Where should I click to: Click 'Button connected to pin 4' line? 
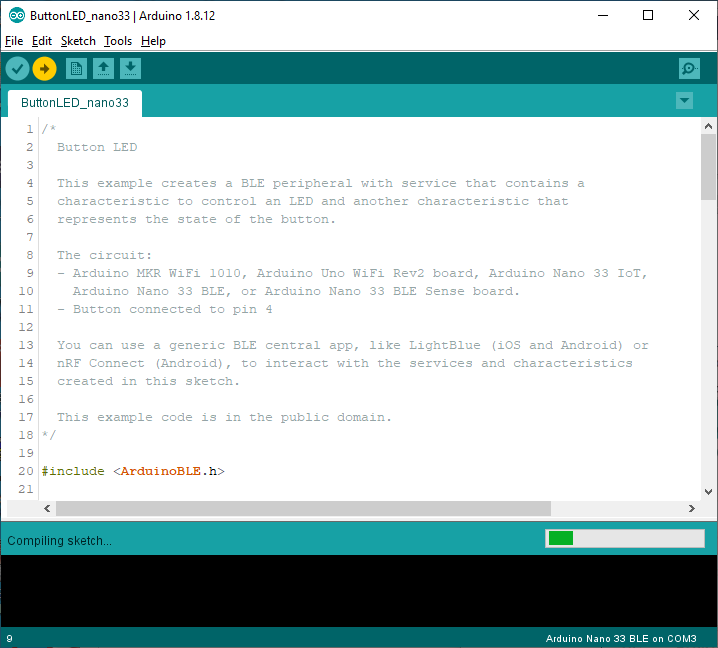click(165, 309)
